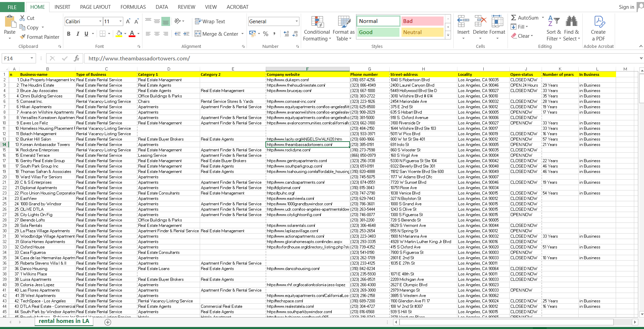This screenshot has height=329, width=644.
Task: Switch to the PAGE LAYOUT tab
Action: (95, 7)
